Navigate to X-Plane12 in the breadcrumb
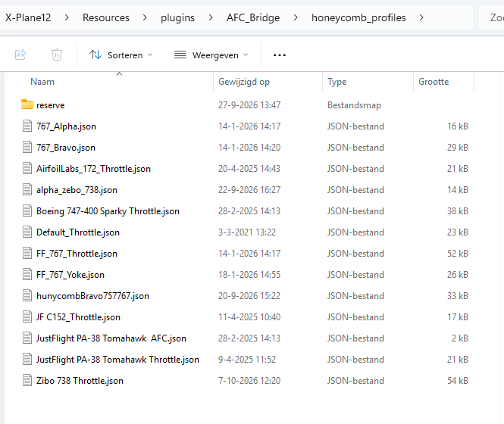The height and width of the screenshot is (424, 504). (28, 17)
